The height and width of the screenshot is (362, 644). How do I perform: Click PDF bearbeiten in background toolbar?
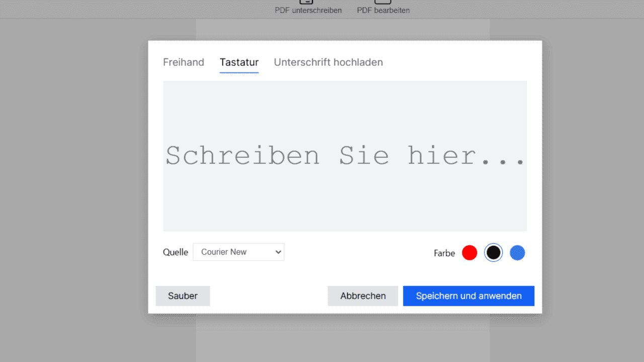tap(383, 7)
